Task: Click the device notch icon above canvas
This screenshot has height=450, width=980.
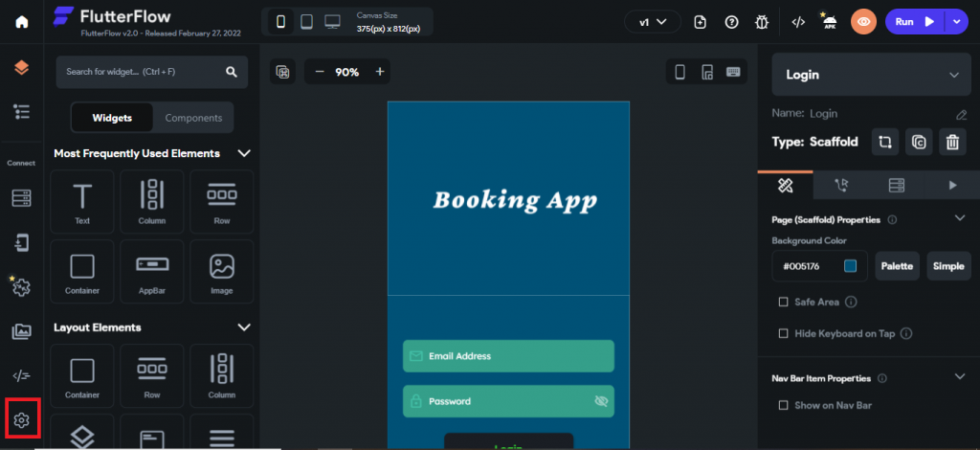Action: pyautogui.click(x=707, y=72)
